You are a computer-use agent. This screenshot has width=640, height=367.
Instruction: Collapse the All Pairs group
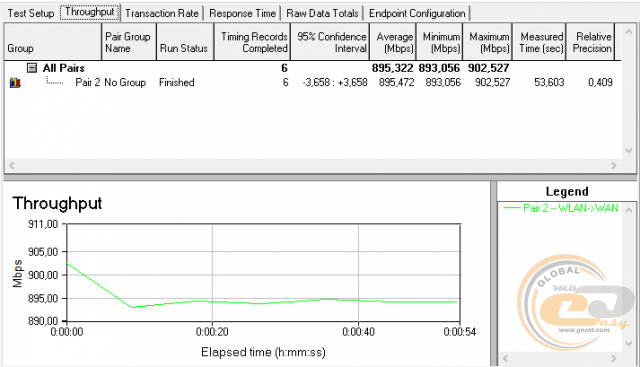coord(32,68)
